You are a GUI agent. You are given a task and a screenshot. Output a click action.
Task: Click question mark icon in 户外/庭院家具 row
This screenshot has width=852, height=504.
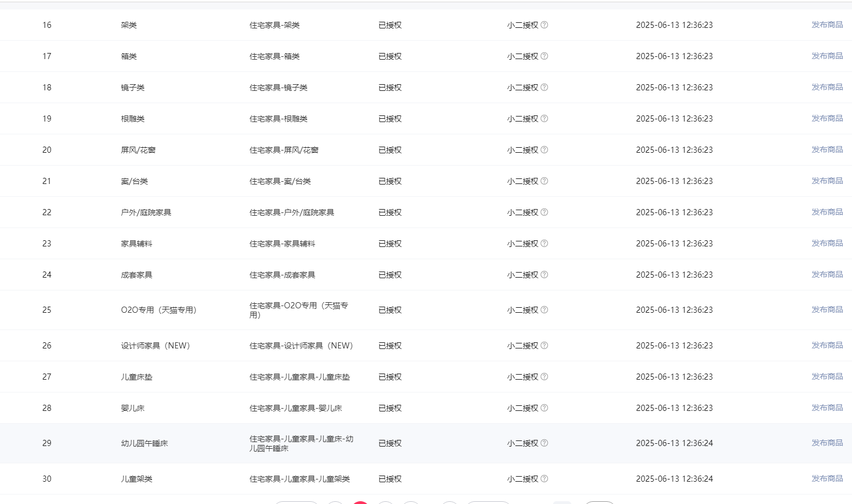click(544, 212)
